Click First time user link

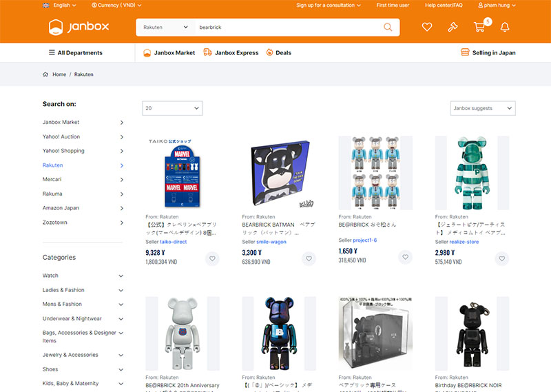point(393,6)
